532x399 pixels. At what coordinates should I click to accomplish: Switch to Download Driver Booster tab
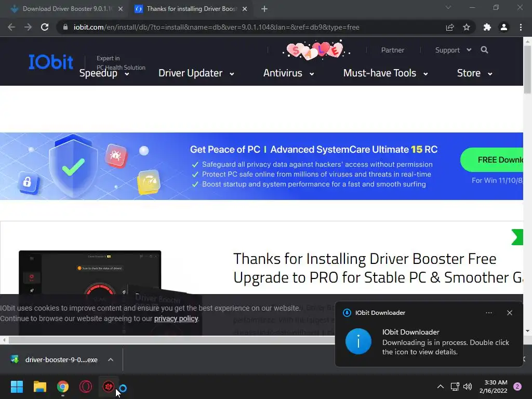(63, 9)
